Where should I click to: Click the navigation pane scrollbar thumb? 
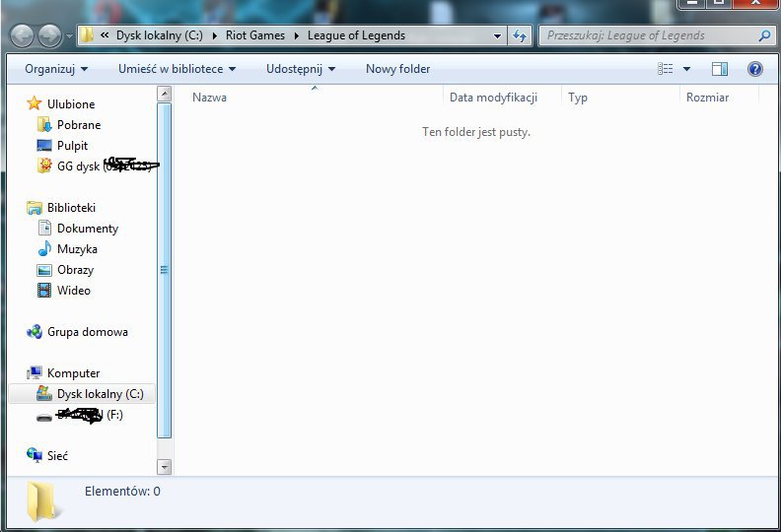pos(164,270)
